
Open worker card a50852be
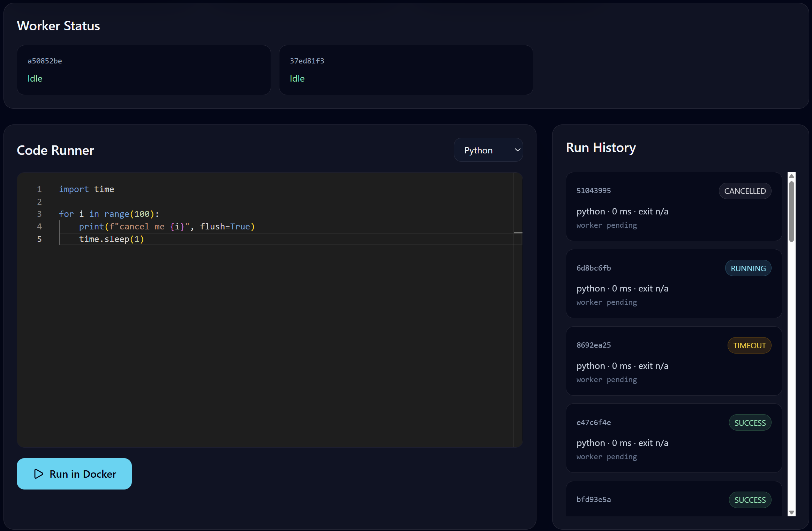click(x=144, y=70)
